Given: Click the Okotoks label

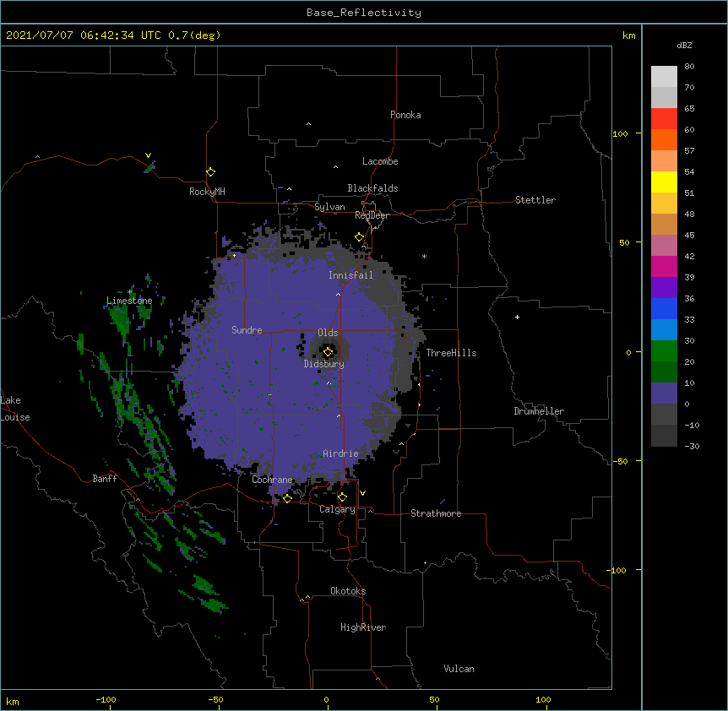Looking at the screenshot, I should [348, 591].
